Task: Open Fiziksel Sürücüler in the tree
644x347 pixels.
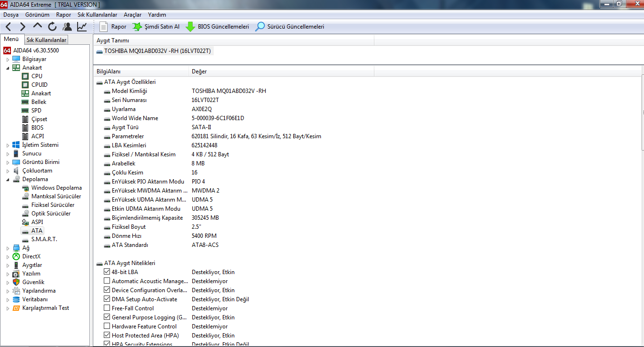Action: pyautogui.click(x=53, y=205)
